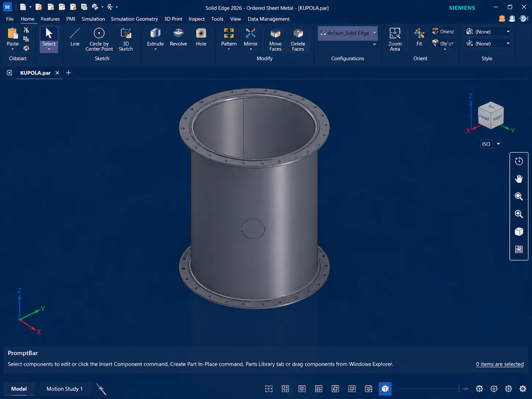Open the Delete Faces command

tap(298, 39)
